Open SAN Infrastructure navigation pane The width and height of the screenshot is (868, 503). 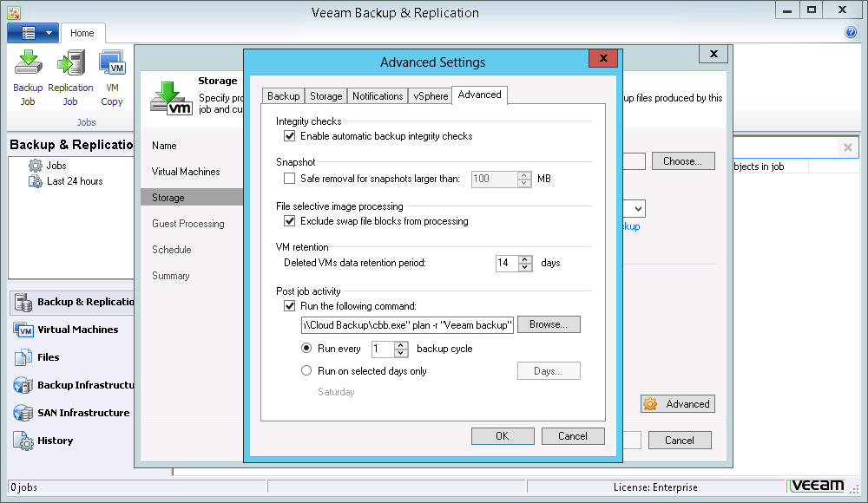pos(71,413)
